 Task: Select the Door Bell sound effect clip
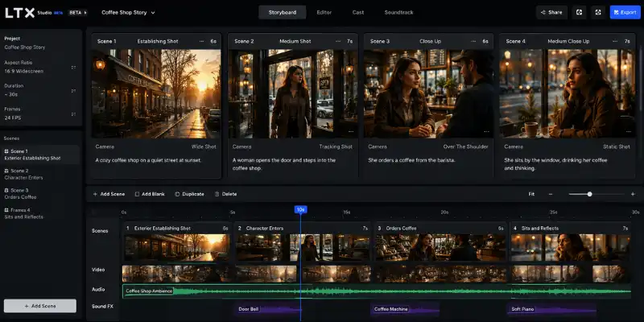click(x=269, y=309)
